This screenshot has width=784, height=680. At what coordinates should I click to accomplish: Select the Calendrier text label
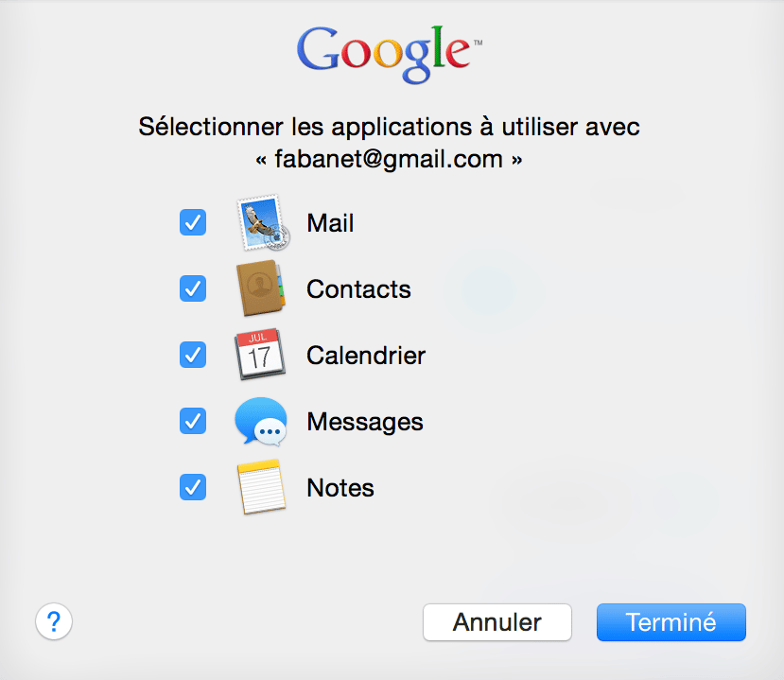pos(365,356)
